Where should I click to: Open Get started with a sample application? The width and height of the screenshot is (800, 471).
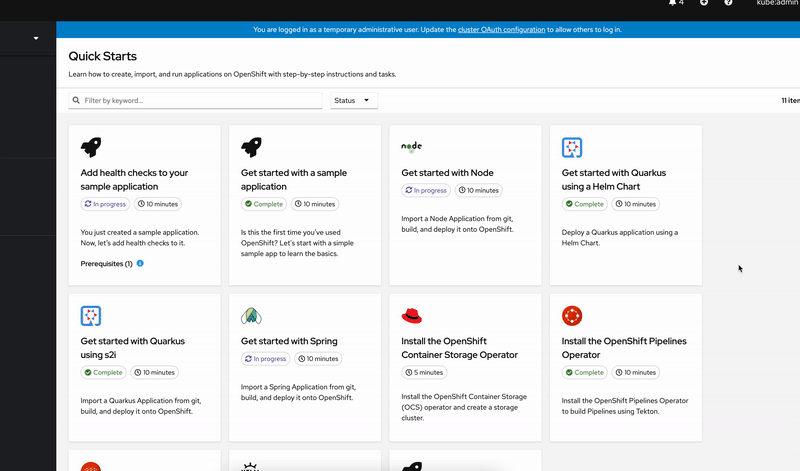(x=294, y=179)
